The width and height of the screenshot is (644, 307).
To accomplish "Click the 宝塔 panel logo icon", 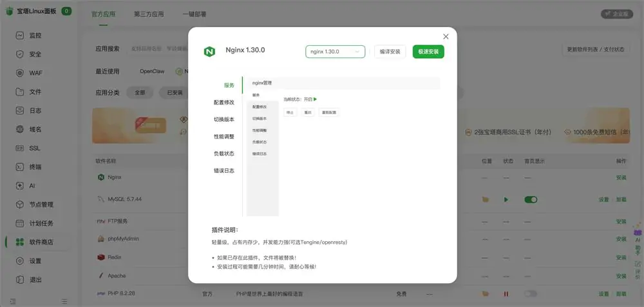I will (x=10, y=12).
